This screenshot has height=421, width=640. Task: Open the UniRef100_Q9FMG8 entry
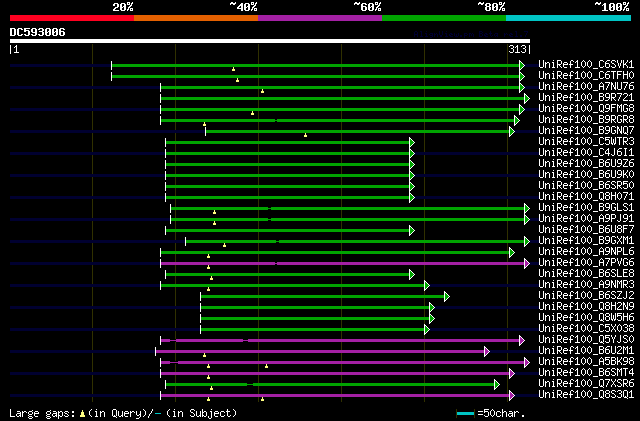586,109
